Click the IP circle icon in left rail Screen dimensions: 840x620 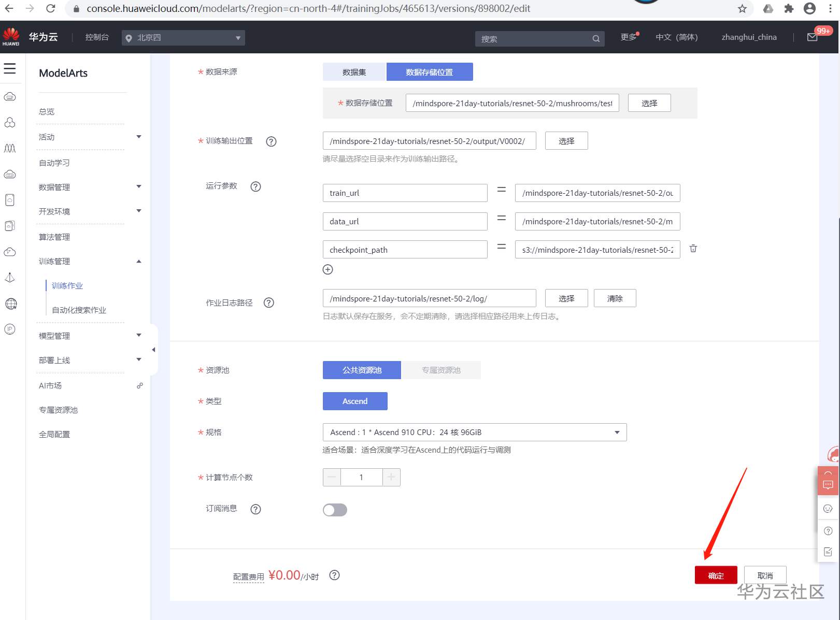pos(10,329)
